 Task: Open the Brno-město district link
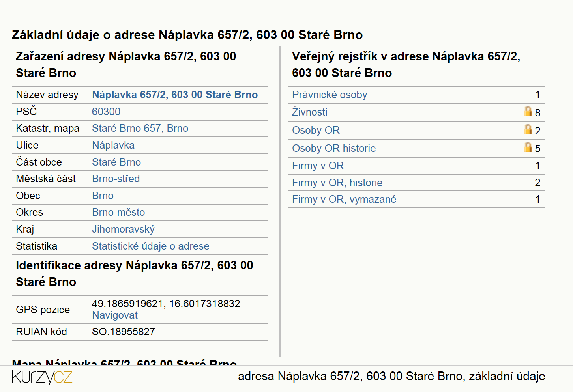118,212
